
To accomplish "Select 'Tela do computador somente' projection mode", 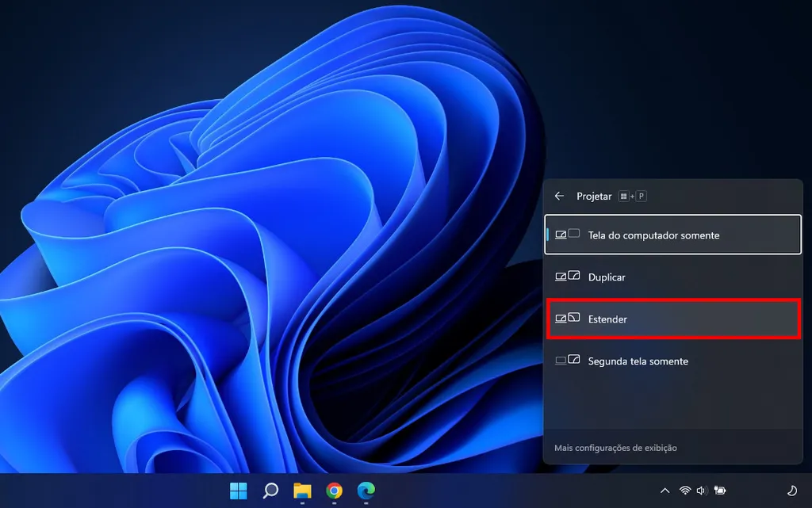I will tap(672, 235).
